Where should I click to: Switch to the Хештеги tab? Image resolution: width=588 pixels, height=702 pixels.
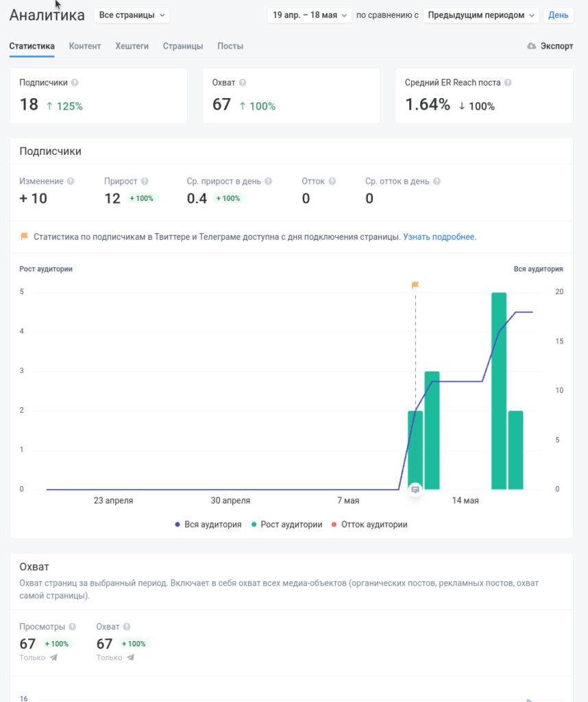pos(132,46)
